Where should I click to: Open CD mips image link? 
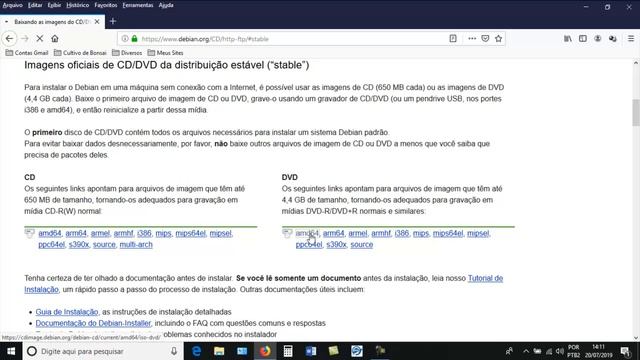pyautogui.click(x=163, y=233)
